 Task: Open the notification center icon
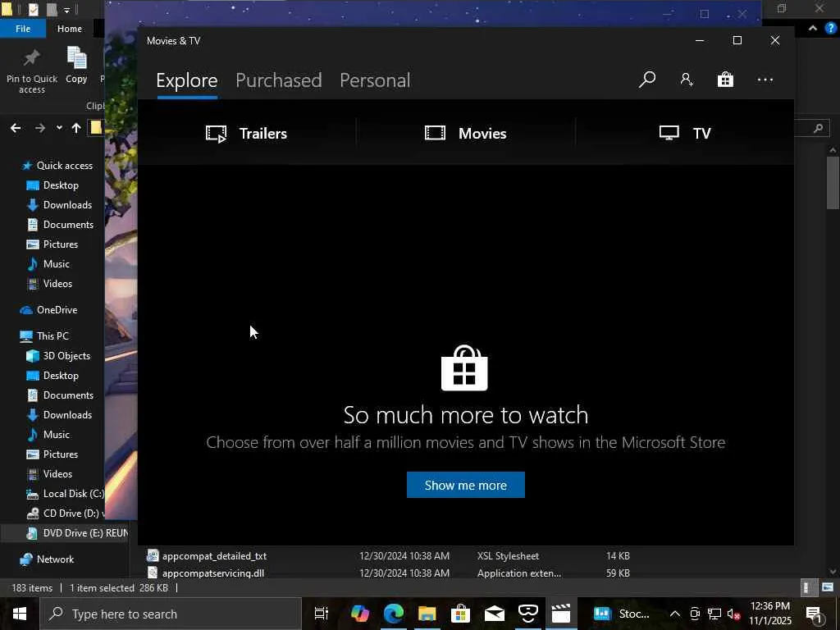pyautogui.click(x=814, y=614)
